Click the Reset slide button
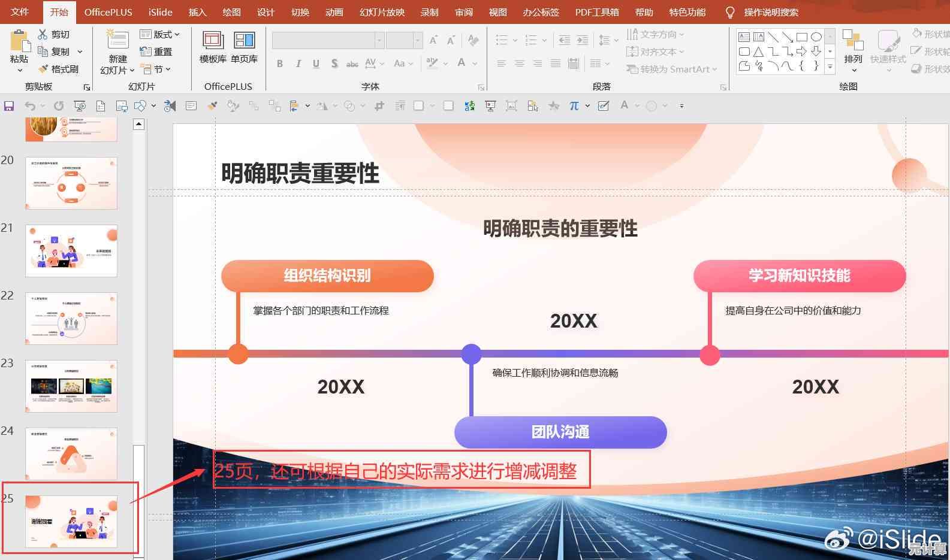 tap(156, 52)
